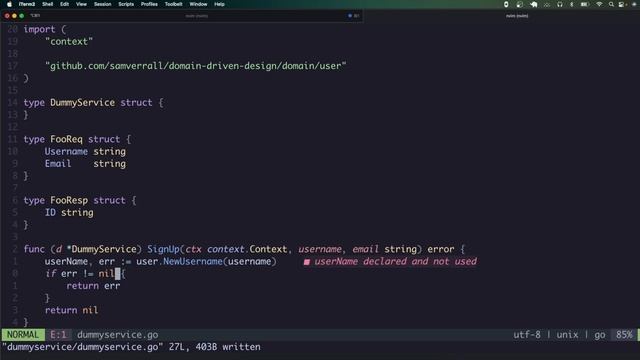Open the iTerm2 application menu
Viewport: 640px width, 360px height.
27,4
